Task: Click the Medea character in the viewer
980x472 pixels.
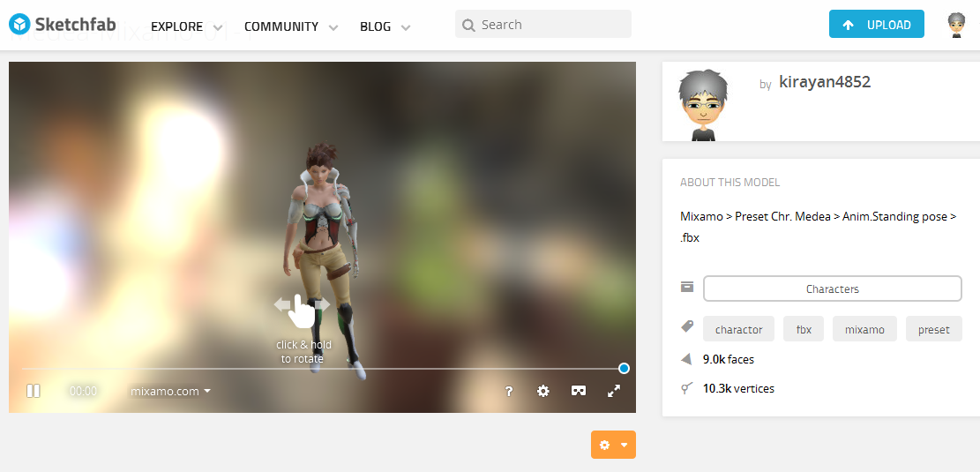Action: click(323, 259)
